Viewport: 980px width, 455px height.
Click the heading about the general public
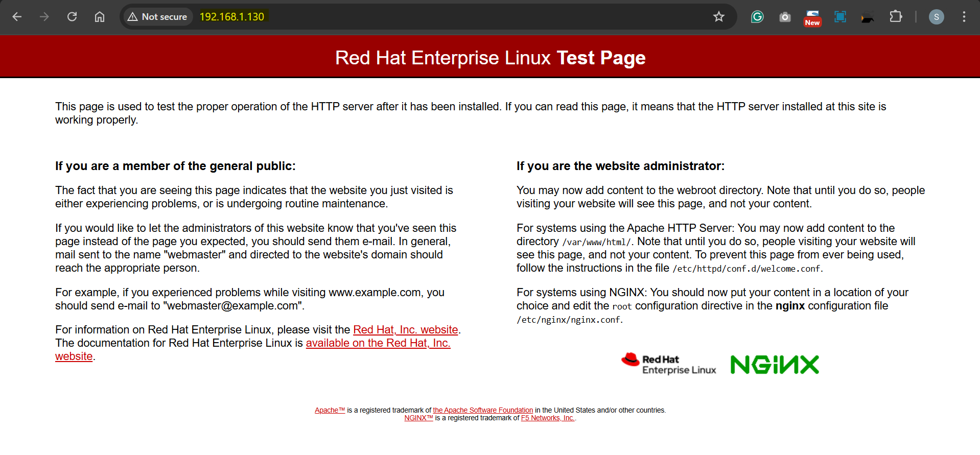(175, 166)
